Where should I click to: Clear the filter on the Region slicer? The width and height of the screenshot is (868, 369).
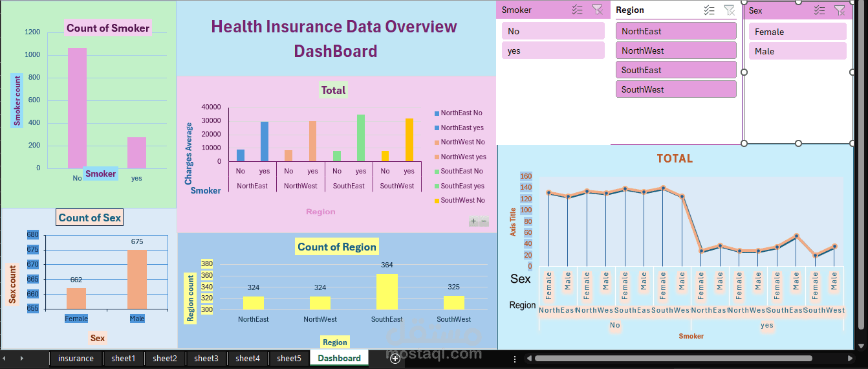tap(730, 10)
